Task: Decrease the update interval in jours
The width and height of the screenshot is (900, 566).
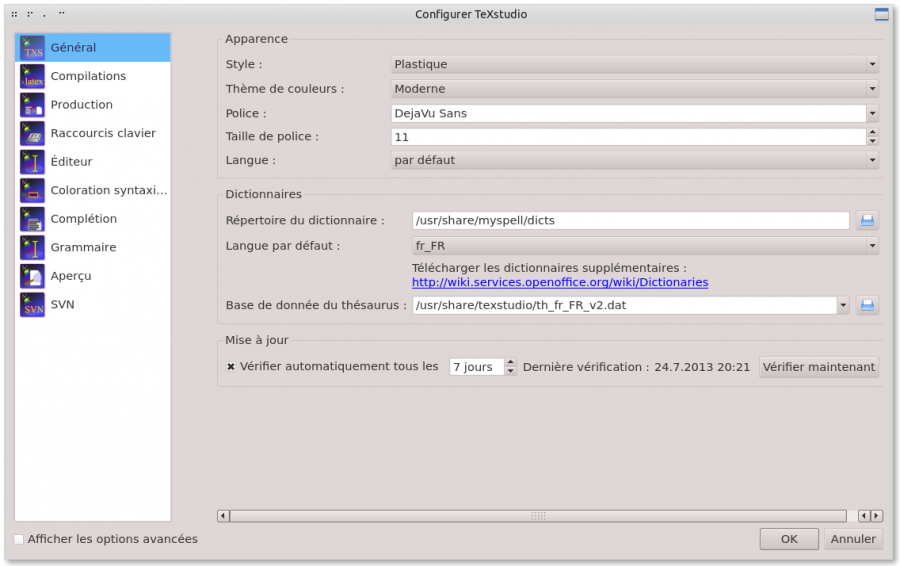Action: (510, 371)
